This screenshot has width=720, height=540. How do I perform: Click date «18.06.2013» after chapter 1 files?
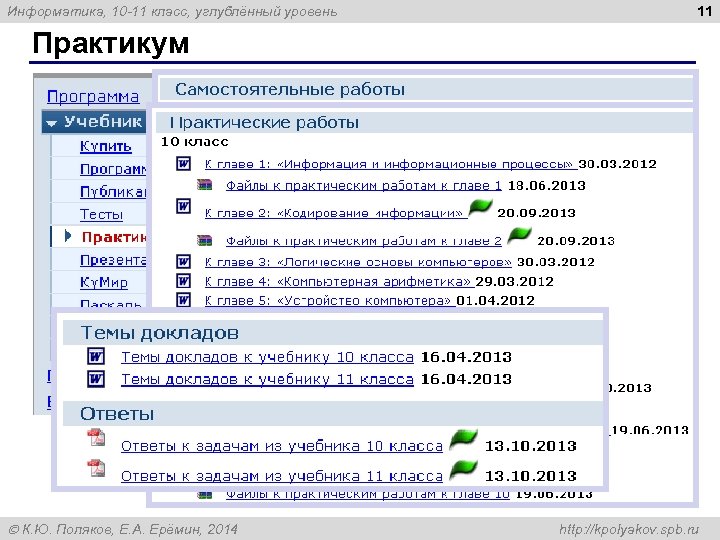pos(546,186)
